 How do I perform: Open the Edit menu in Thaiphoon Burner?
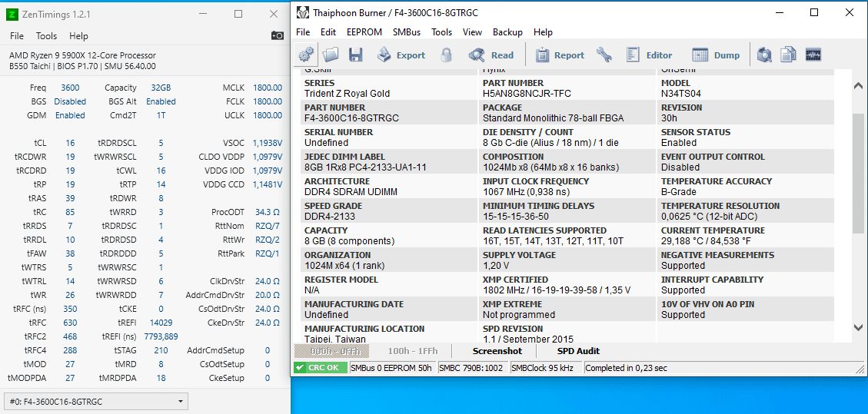328,32
